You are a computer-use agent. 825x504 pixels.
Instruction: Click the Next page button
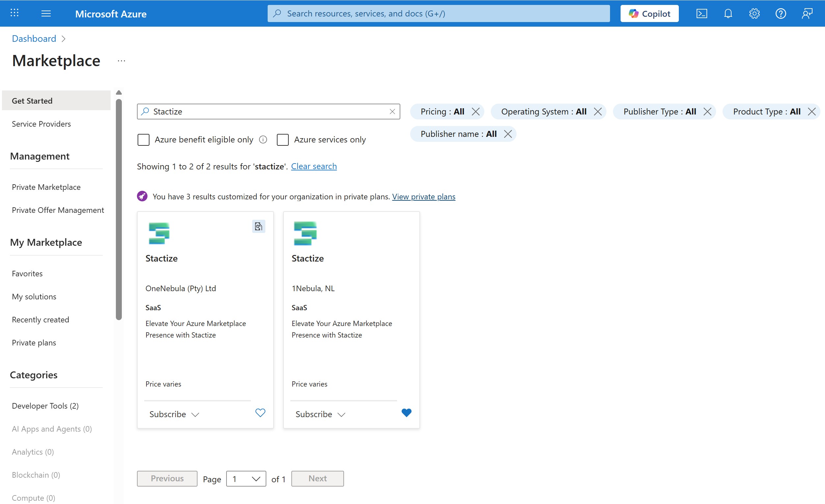[317, 479]
